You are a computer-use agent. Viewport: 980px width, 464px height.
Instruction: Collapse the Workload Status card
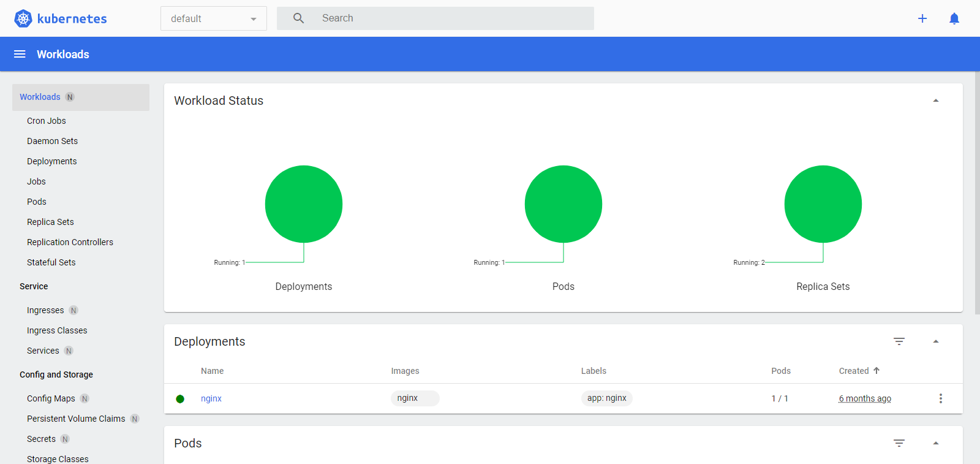click(x=936, y=101)
